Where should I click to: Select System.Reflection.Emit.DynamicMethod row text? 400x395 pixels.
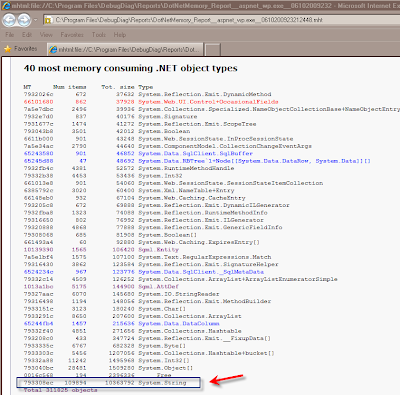[x=205, y=94]
